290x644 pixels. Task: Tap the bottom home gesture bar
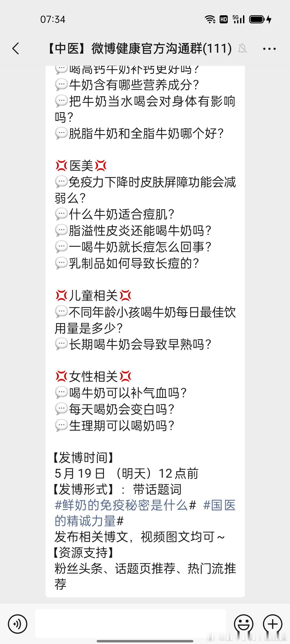pos(145,641)
